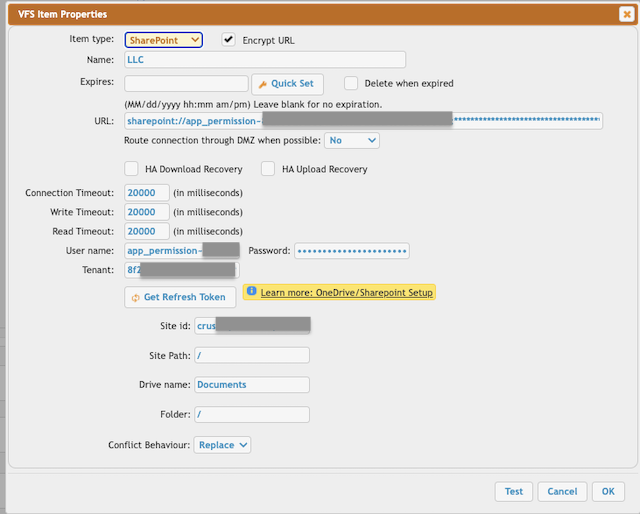The width and height of the screenshot is (640, 514).
Task: Click the URL field starting with sharepoint://
Action: pyautogui.click(x=363, y=121)
